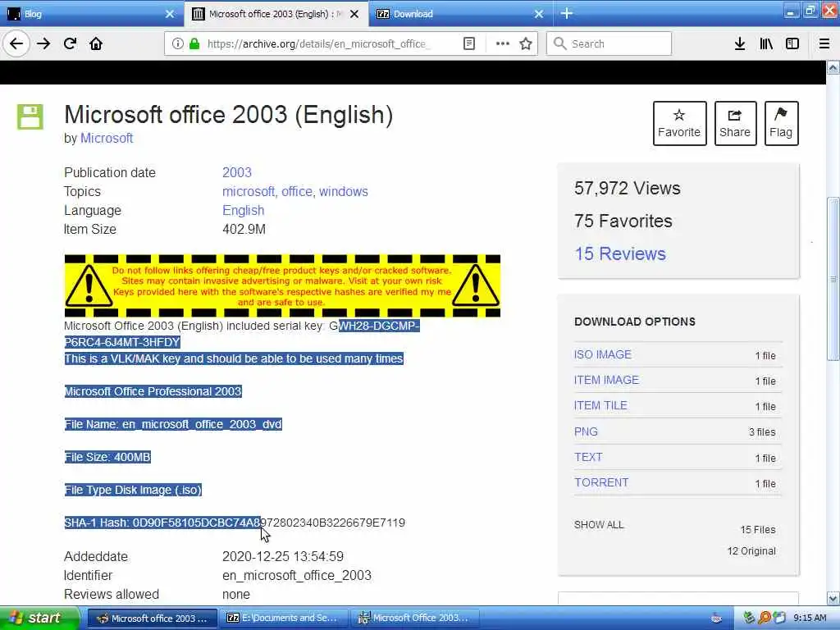The width and height of the screenshot is (840, 630).
Task: Click the Item Size value 402.9M
Action: tap(244, 230)
